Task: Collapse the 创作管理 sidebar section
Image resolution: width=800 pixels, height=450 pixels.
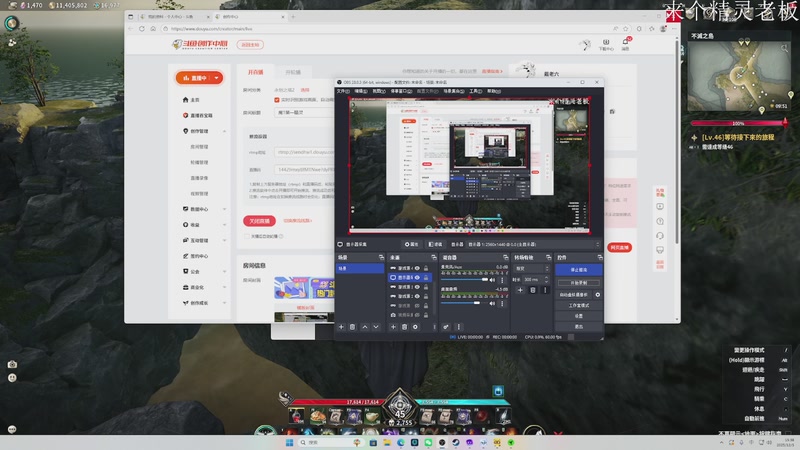Action: tap(224, 131)
